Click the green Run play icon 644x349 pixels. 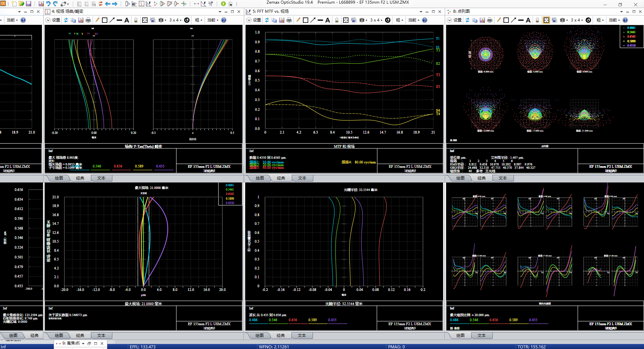click(223, 4)
